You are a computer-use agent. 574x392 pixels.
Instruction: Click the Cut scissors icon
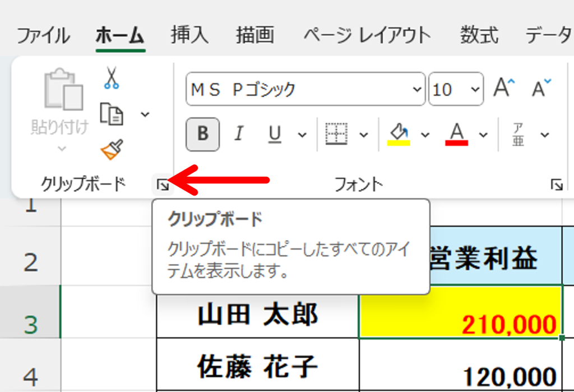click(112, 77)
